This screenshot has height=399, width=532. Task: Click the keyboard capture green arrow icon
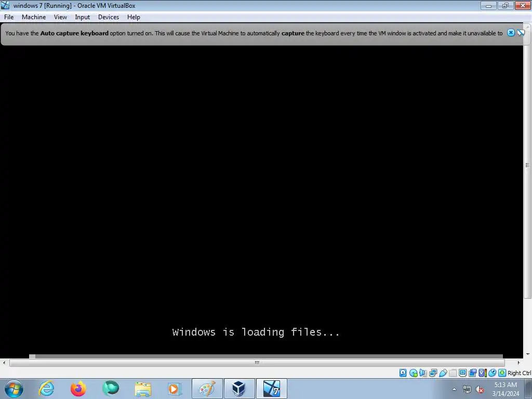(502, 373)
